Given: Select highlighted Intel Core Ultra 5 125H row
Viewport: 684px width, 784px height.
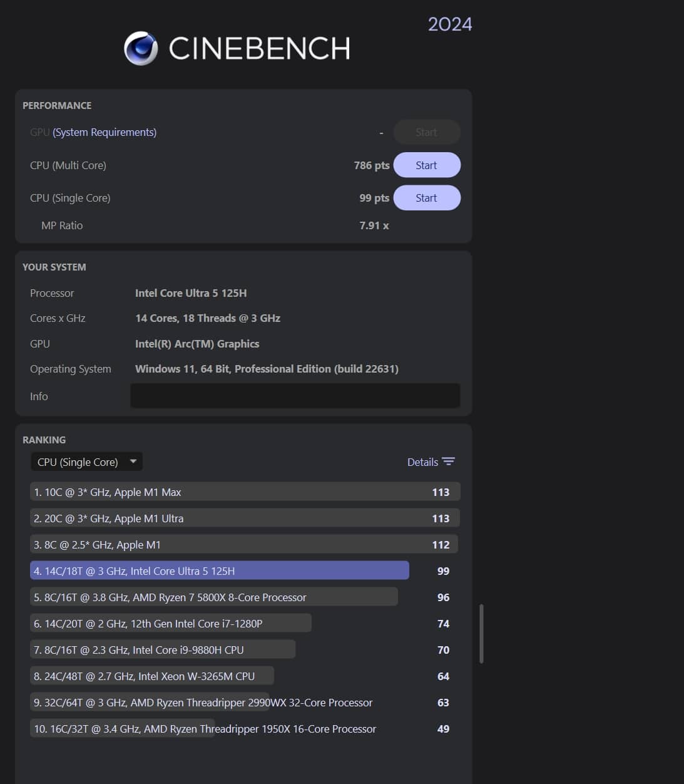Looking at the screenshot, I should tap(219, 571).
